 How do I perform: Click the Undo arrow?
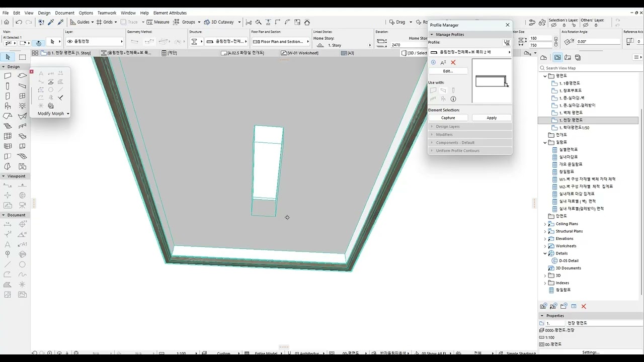pos(19,22)
